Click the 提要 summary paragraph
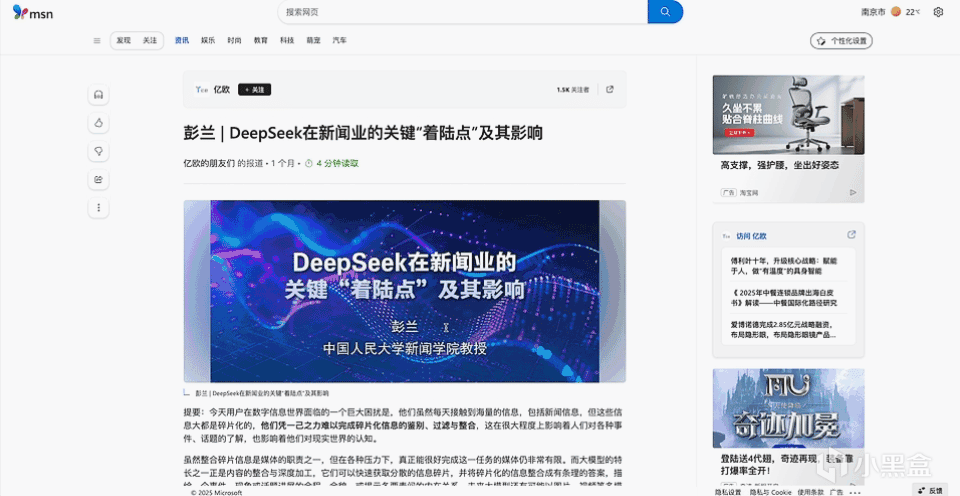 405,426
